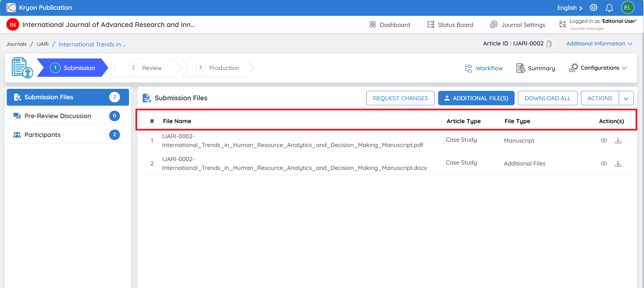
Task: Click the EL user avatar
Action: (x=627, y=7)
